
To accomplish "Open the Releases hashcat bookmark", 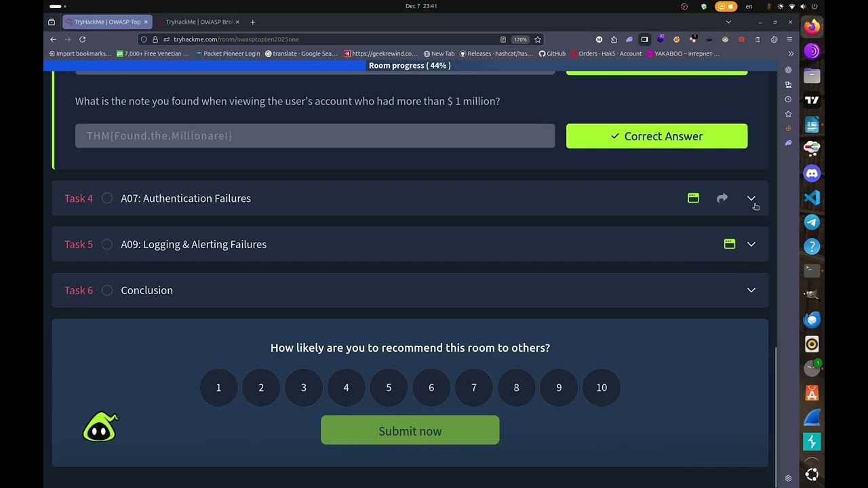I will tap(496, 54).
